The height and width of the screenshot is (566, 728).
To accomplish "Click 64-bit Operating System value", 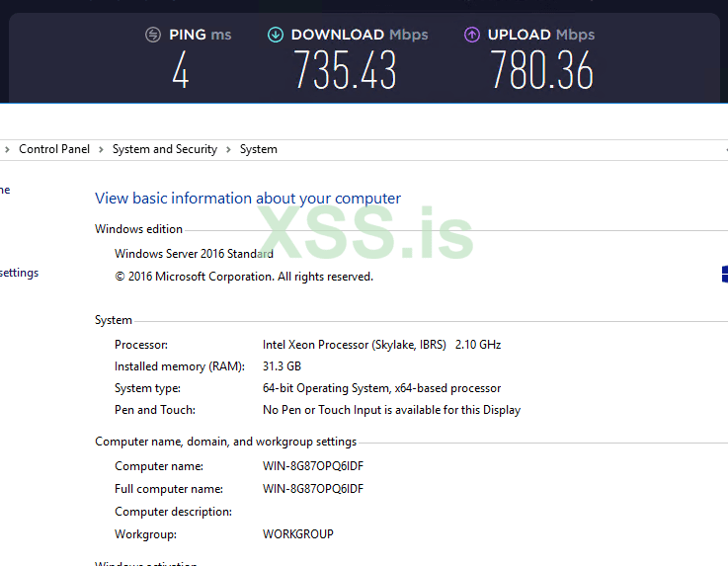I will (381, 388).
